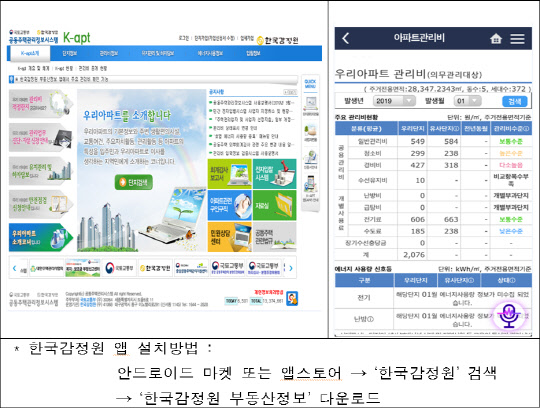Open the 단지정보 menu in the blue bar
Viewport: 540px width, 408px height.
click(70, 53)
